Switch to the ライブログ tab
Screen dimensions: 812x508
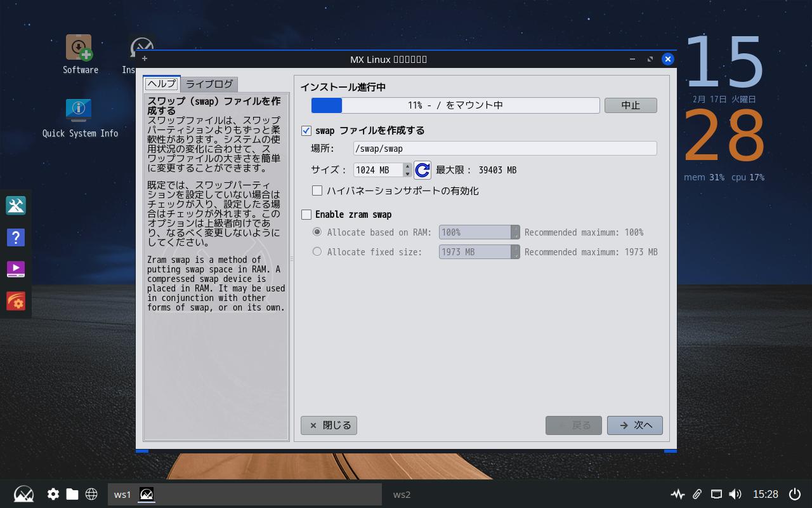(x=209, y=84)
